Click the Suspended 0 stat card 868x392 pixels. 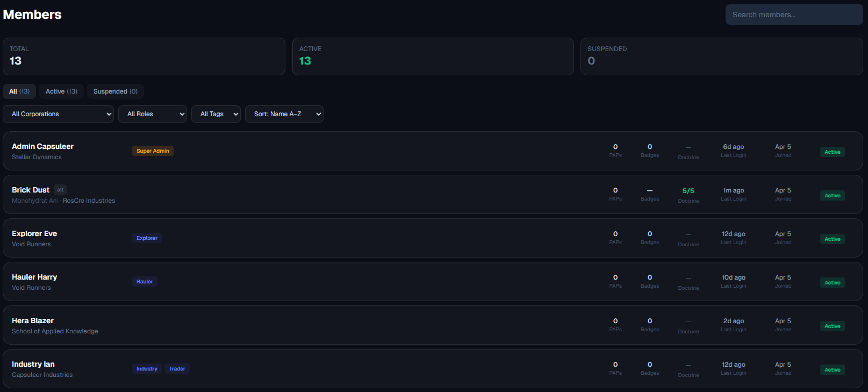coord(722,56)
